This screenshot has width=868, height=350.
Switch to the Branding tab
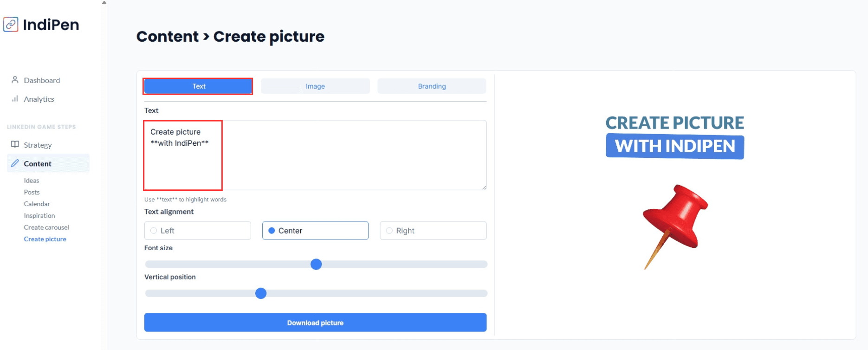point(432,86)
